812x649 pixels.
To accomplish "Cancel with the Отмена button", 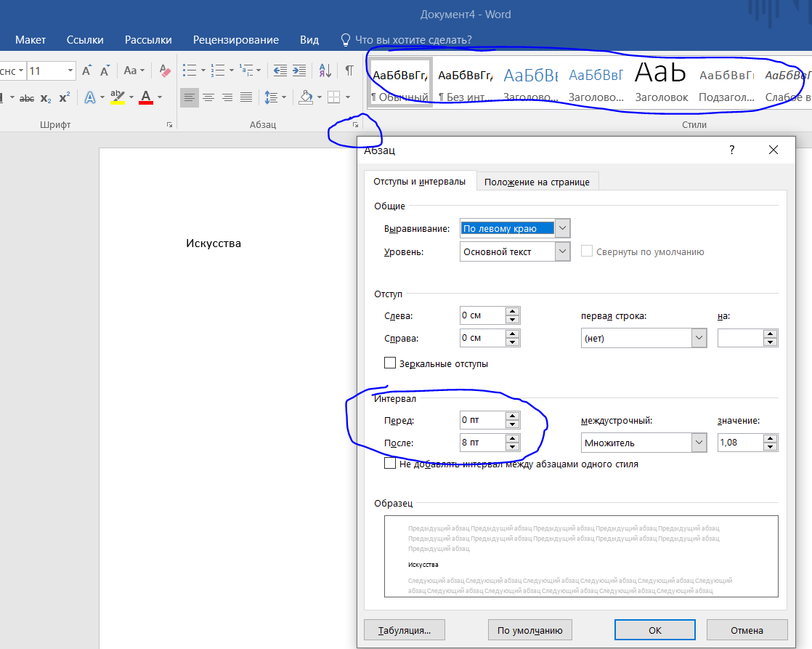I will pos(747,630).
